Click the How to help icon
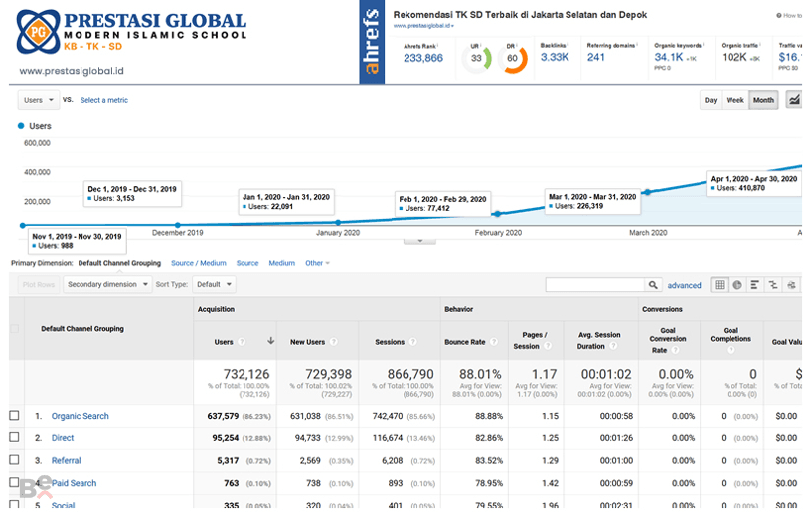The height and width of the screenshot is (517, 812). click(779, 16)
